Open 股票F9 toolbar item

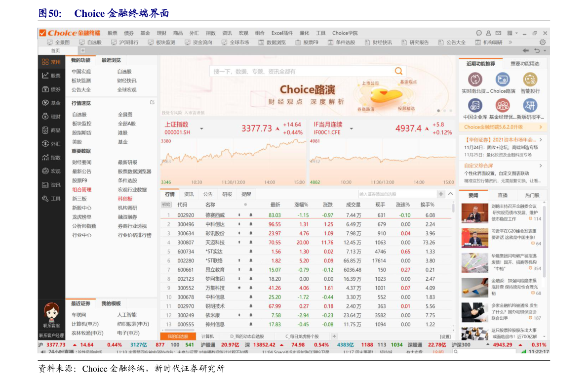coord(307,43)
